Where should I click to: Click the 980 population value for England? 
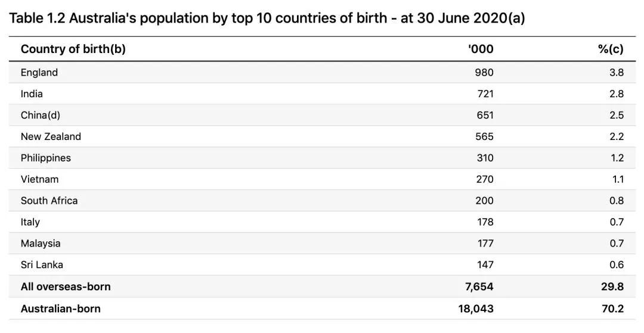click(x=484, y=73)
